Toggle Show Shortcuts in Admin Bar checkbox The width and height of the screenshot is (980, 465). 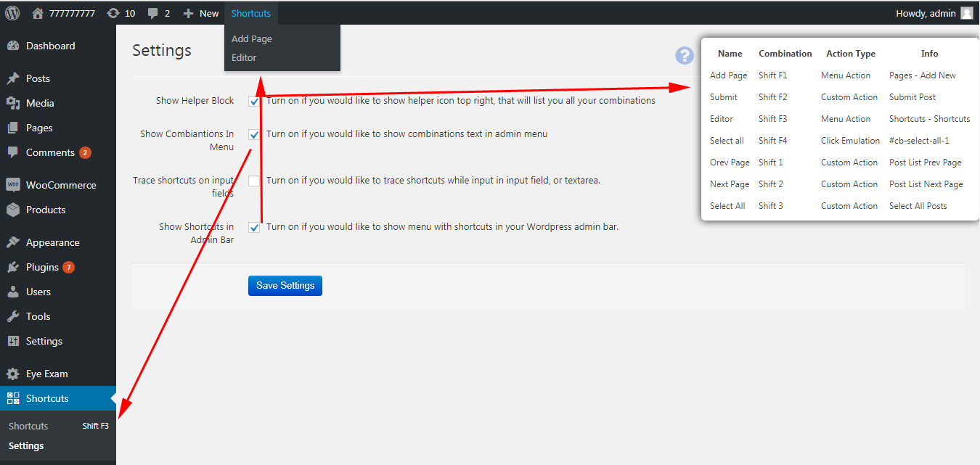tap(254, 227)
